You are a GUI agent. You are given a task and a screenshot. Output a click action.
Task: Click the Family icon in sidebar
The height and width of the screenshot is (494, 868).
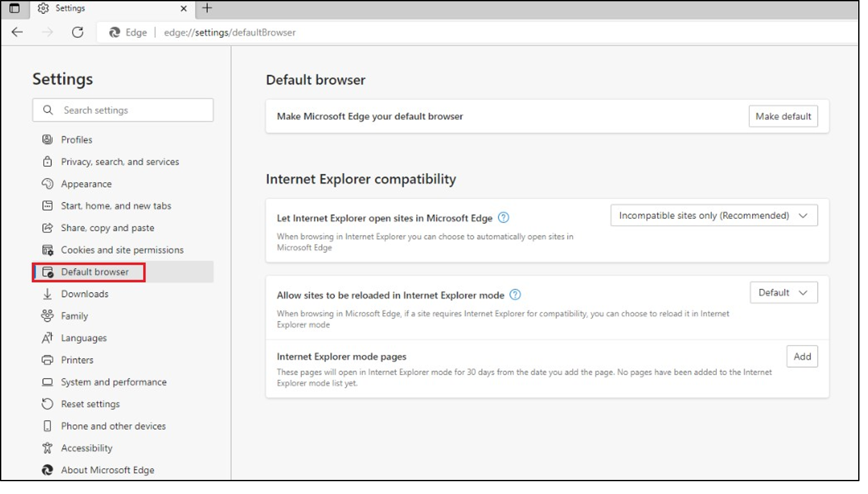(x=47, y=316)
